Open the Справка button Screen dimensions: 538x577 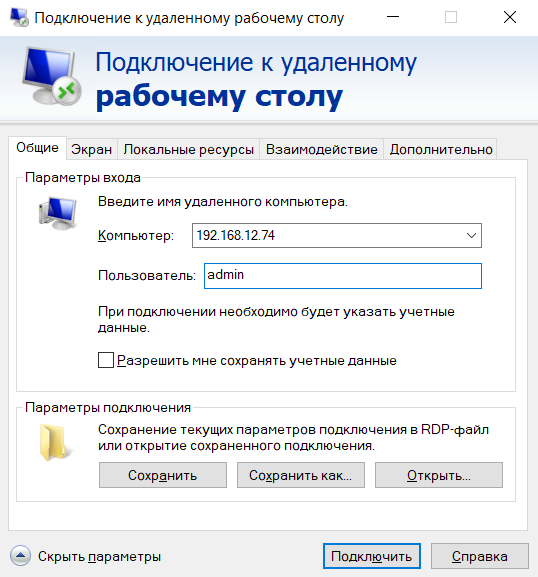[x=479, y=556]
